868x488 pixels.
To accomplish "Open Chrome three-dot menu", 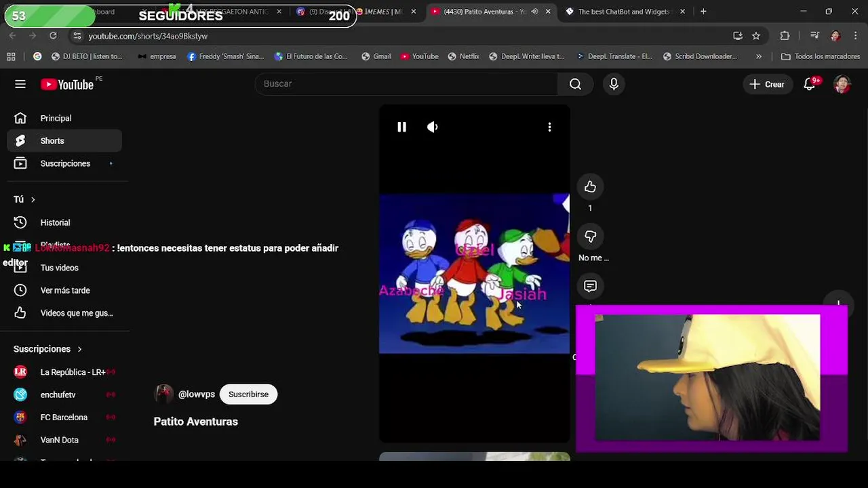I will point(854,35).
